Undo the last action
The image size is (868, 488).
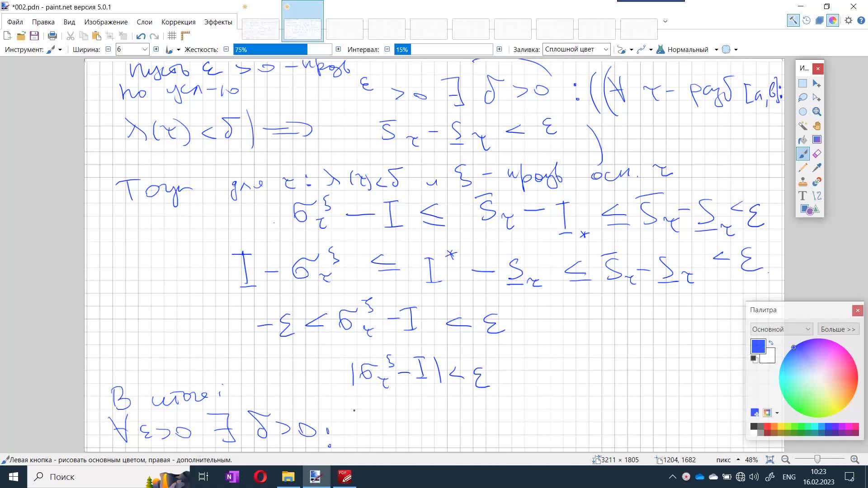(x=141, y=36)
